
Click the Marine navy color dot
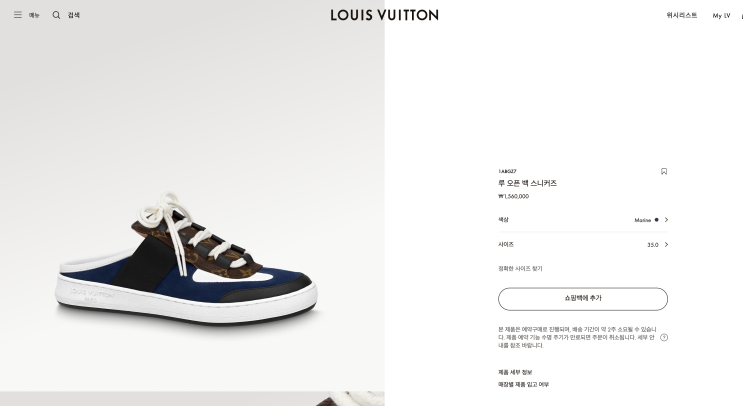pyautogui.click(x=657, y=219)
